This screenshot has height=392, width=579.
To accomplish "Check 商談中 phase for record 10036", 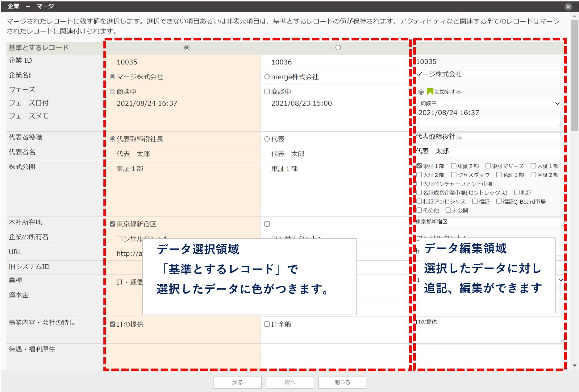I will 267,92.
